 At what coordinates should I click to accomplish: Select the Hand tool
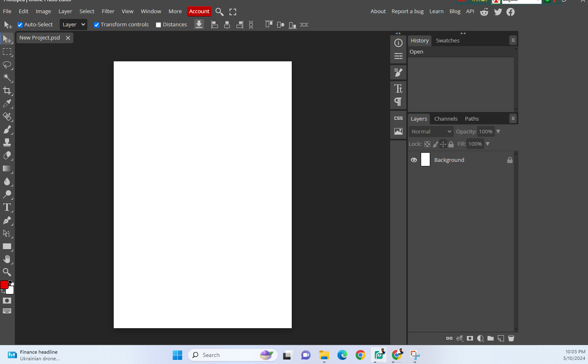click(x=7, y=259)
